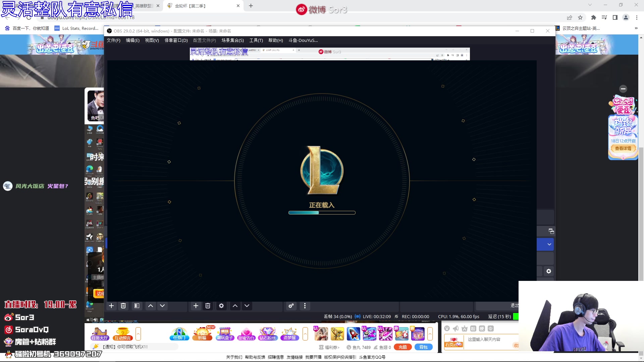The height and width of the screenshot is (362, 644).
Task: Open Chrome extensions puzzle icon
Action: [594, 17]
